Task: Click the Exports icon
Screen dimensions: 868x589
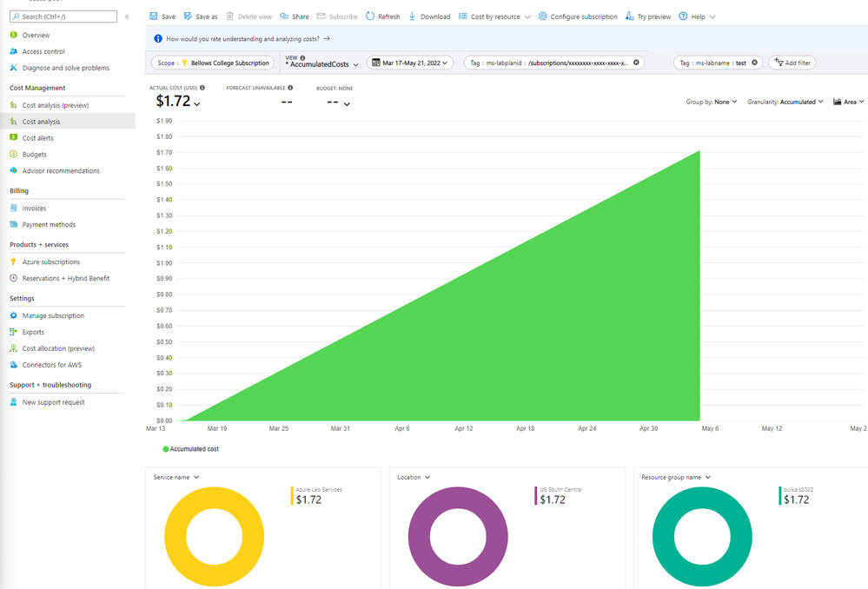Action: 13,332
